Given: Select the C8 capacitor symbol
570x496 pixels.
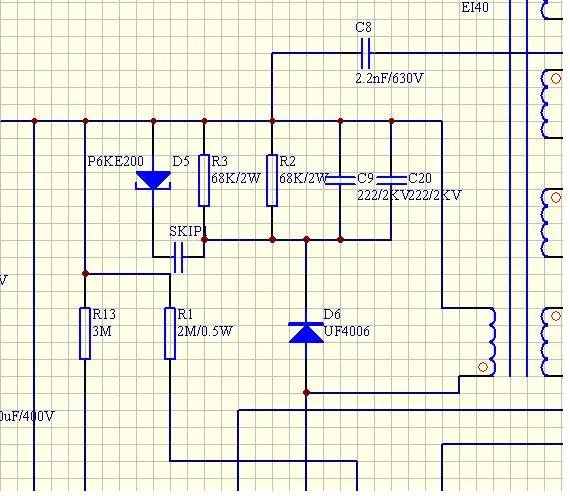Looking at the screenshot, I should pos(366,53).
